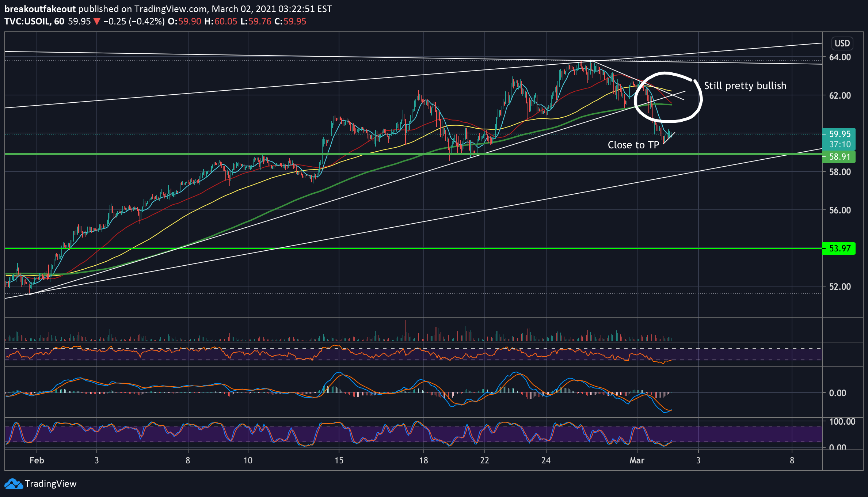Click the TradingView wordmark at the bottom
The image size is (868, 497).
(51, 484)
